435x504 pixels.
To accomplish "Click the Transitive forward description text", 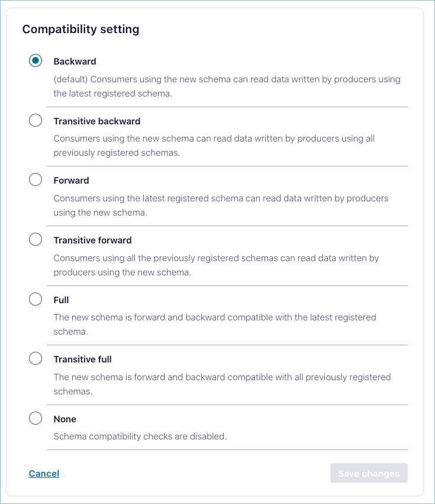I will click(x=217, y=265).
